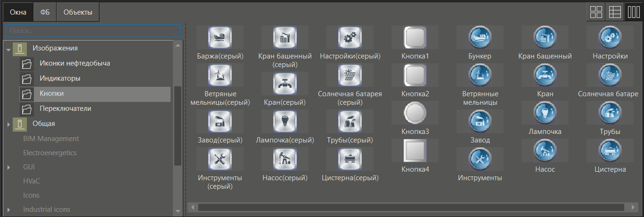
Task: Select the blue Цистерна icon
Action: pos(610,150)
